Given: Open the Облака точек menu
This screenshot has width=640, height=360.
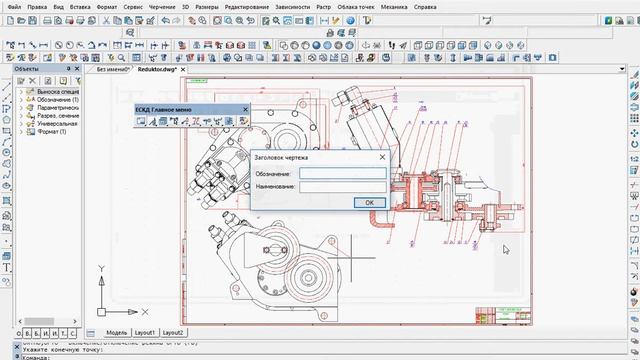Looking at the screenshot, I should point(356,7).
